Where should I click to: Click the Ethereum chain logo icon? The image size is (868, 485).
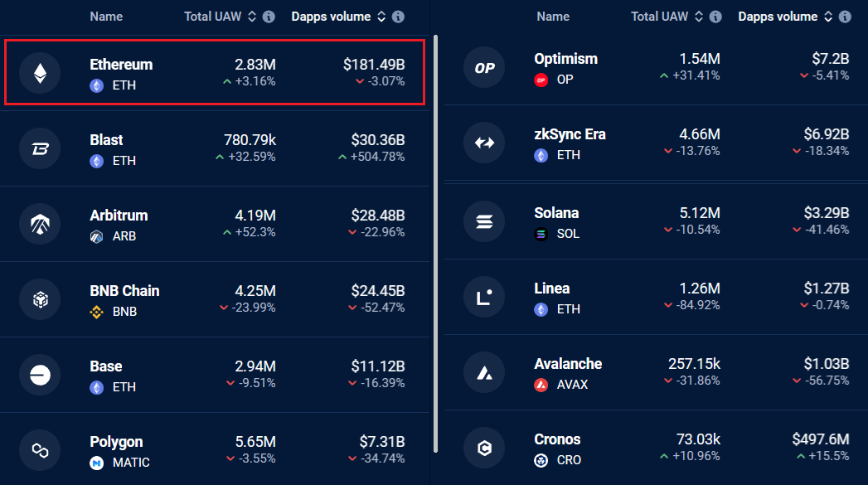coord(40,73)
